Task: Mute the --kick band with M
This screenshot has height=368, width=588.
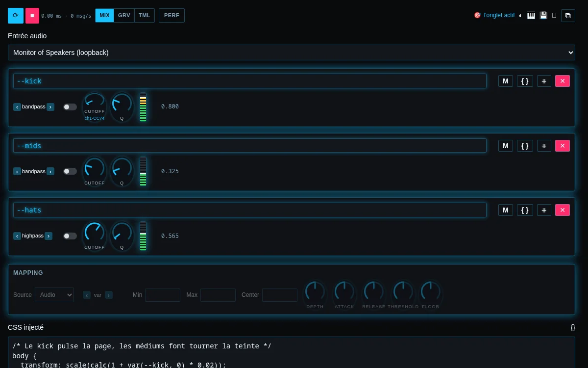Action: (x=506, y=81)
